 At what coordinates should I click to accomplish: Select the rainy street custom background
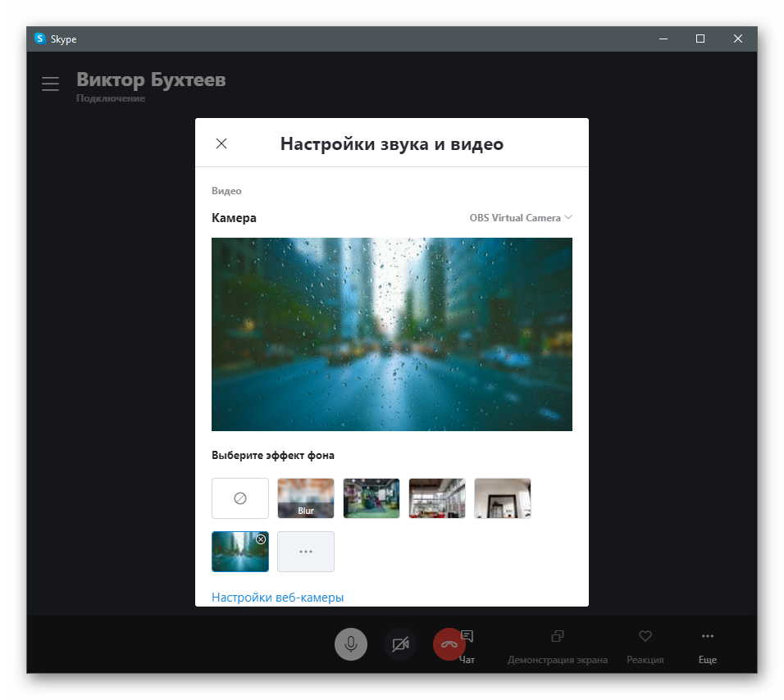pyautogui.click(x=236, y=554)
